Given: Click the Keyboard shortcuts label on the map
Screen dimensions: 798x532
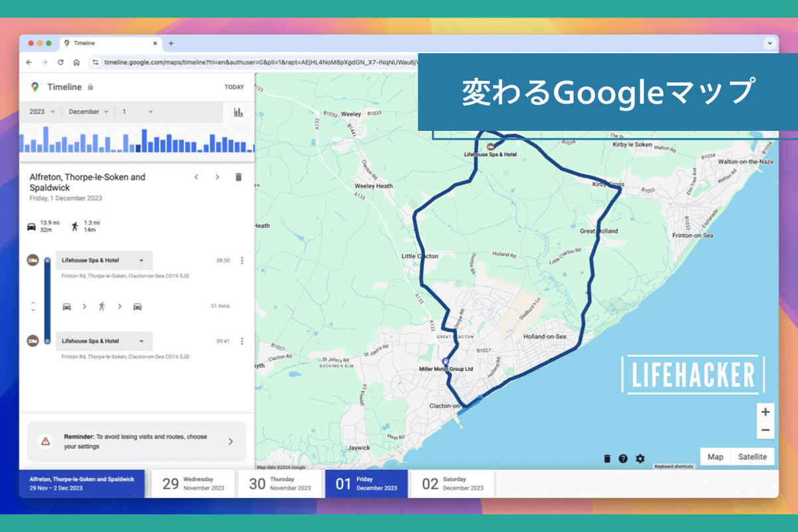Looking at the screenshot, I should 676,465.
